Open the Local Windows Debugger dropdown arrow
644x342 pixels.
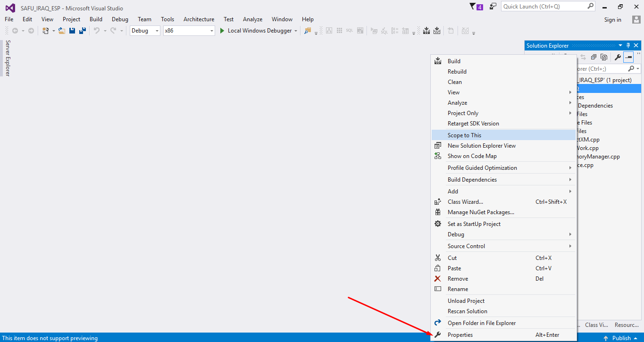click(x=296, y=31)
